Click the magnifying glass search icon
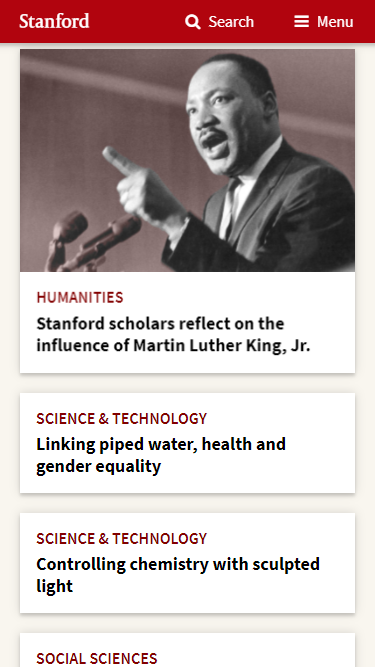375x667 pixels. click(193, 22)
